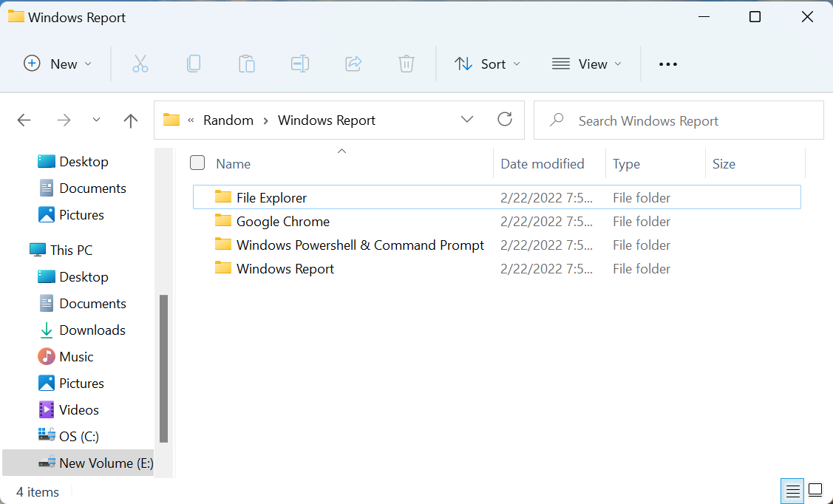Delete the selected folder

pyautogui.click(x=406, y=64)
